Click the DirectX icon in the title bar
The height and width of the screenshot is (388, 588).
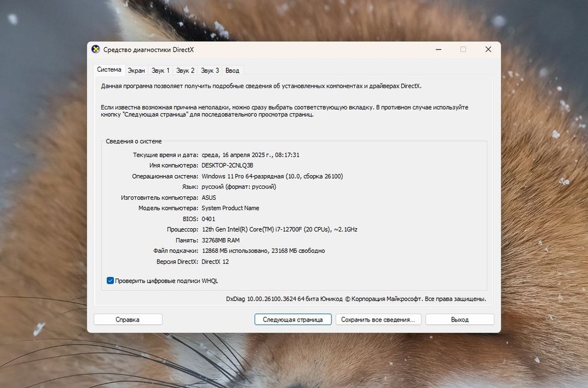coord(96,49)
